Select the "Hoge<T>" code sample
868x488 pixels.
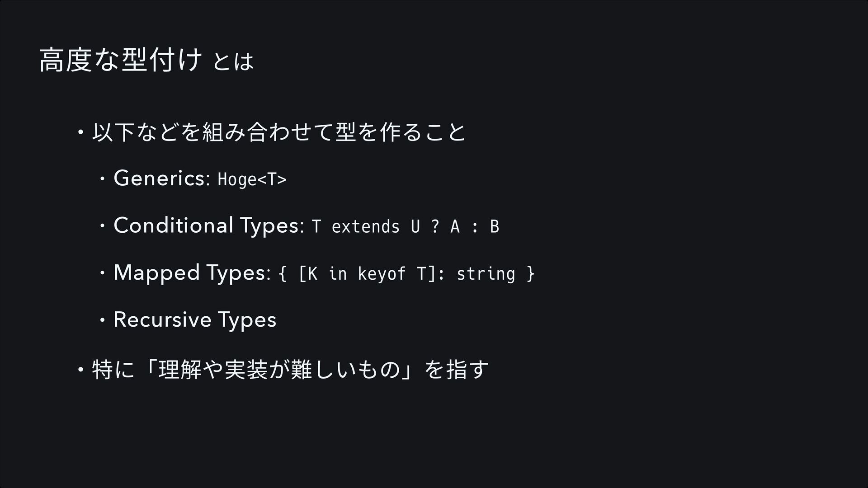click(252, 179)
